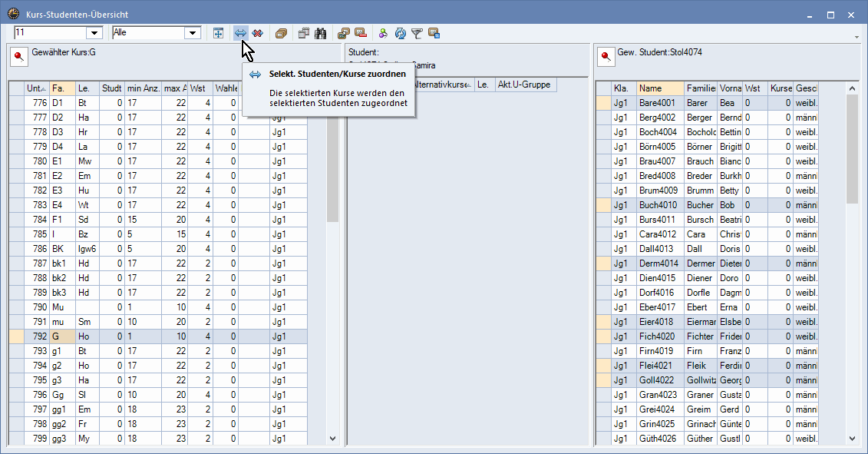Click the funnel filter icon in toolbar
Viewport: 868px width, 454px height.
[x=417, y=33]
